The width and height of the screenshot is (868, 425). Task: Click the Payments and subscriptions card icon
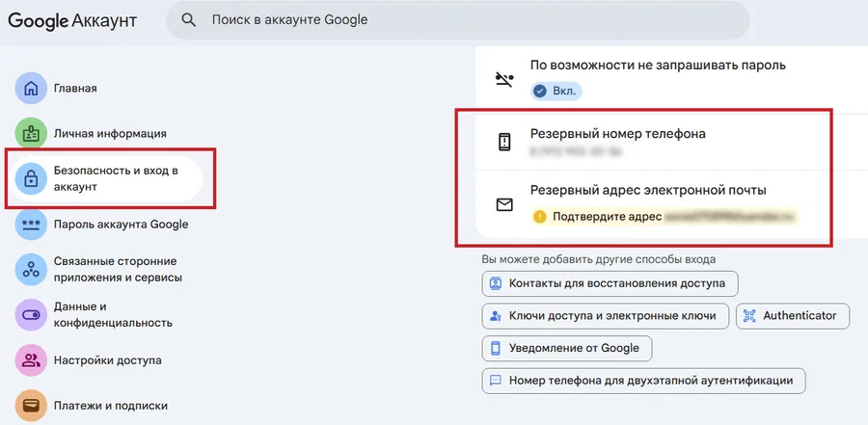31,406
